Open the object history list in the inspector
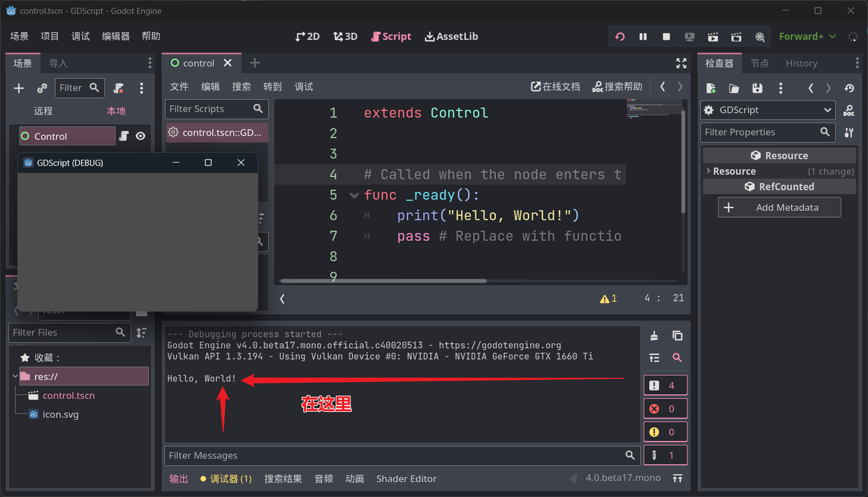This screenshot has width=868, height=497. [x=849, y=89]
